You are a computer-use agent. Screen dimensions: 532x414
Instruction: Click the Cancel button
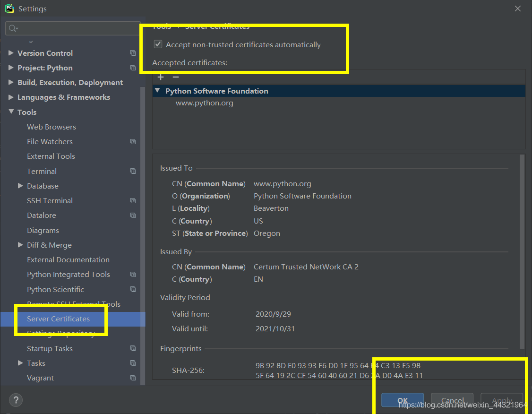point(452,400)
